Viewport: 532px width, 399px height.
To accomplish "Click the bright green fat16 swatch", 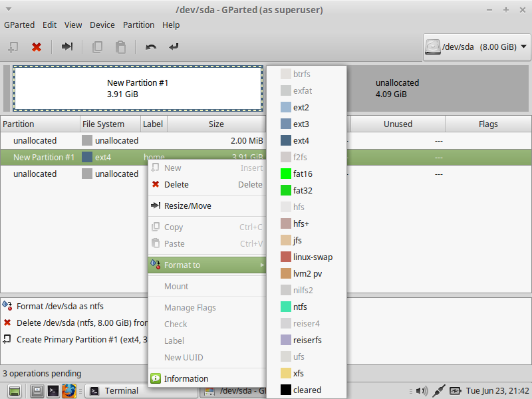I will [x=286, y=174].
